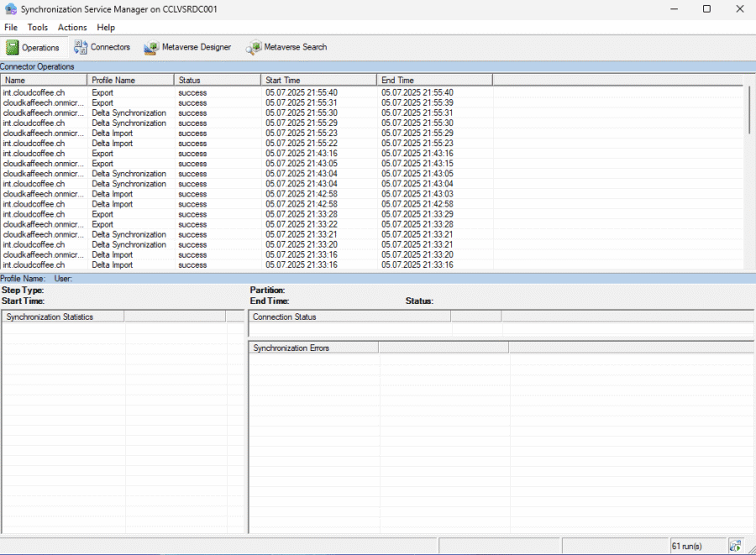Viewport: 756px width, 555px height.
Task: Switch to the Connectors view
Action: coord(102,47)
